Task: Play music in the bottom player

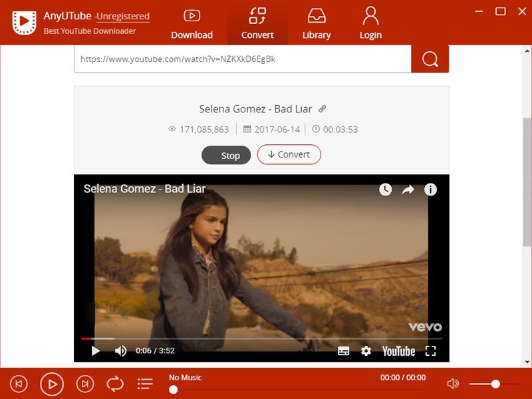Action: 52,384
